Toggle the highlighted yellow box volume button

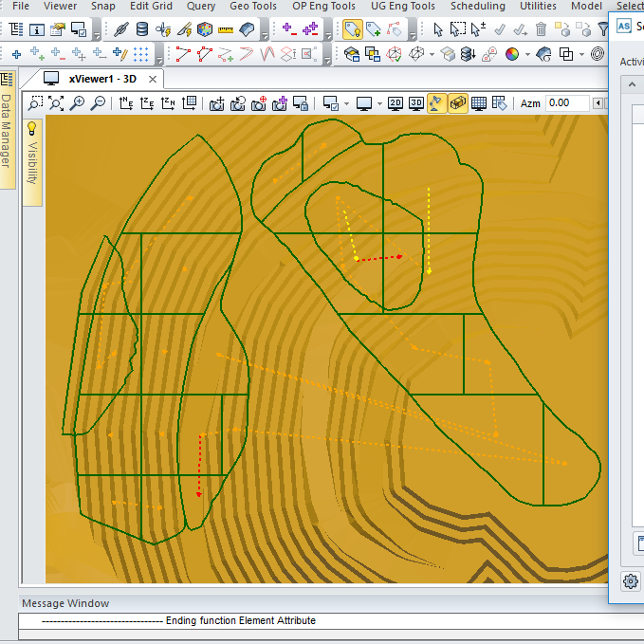tap(457, 103)
